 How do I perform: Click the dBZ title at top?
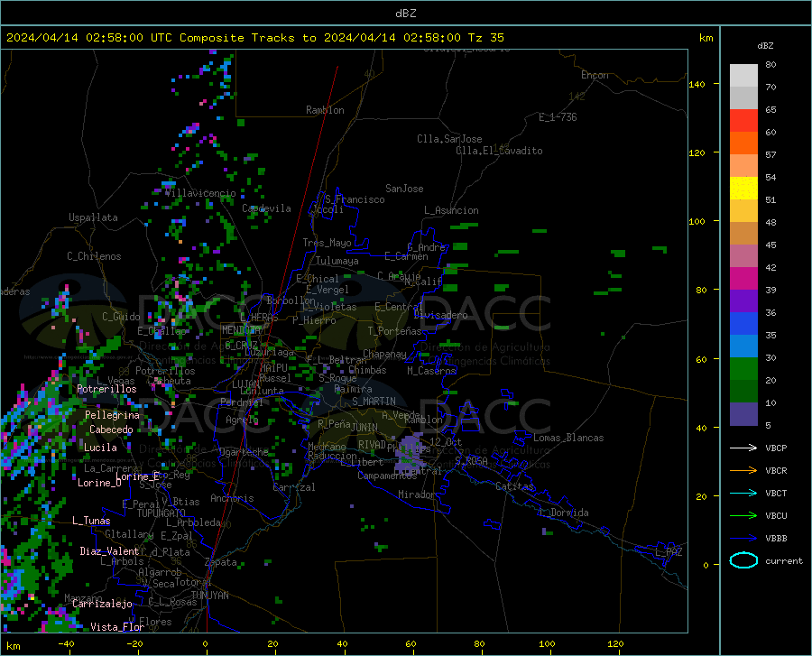point(405,14)
